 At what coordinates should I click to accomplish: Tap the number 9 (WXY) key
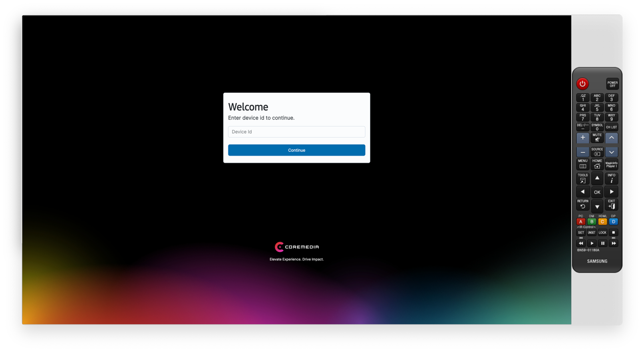pos(611,117)
